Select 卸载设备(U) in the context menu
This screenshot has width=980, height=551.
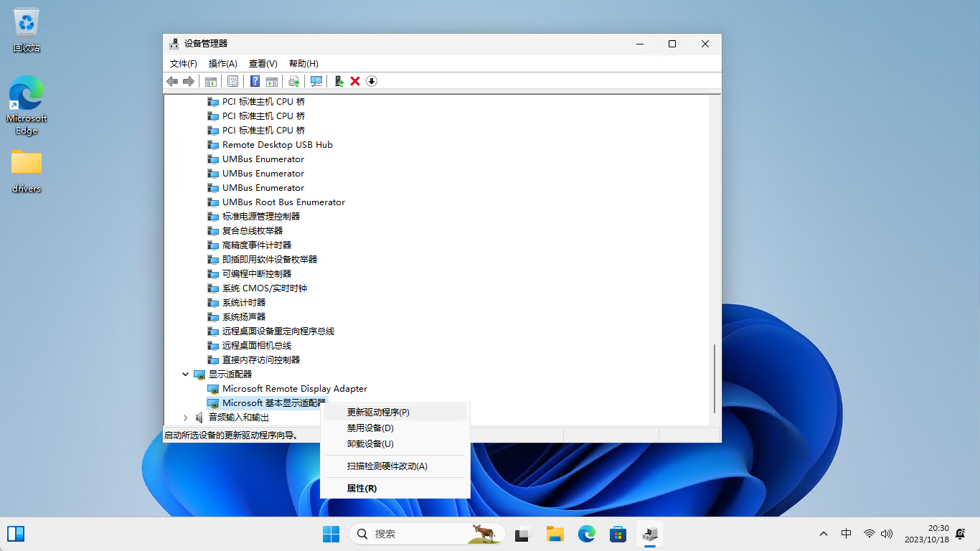370,444
